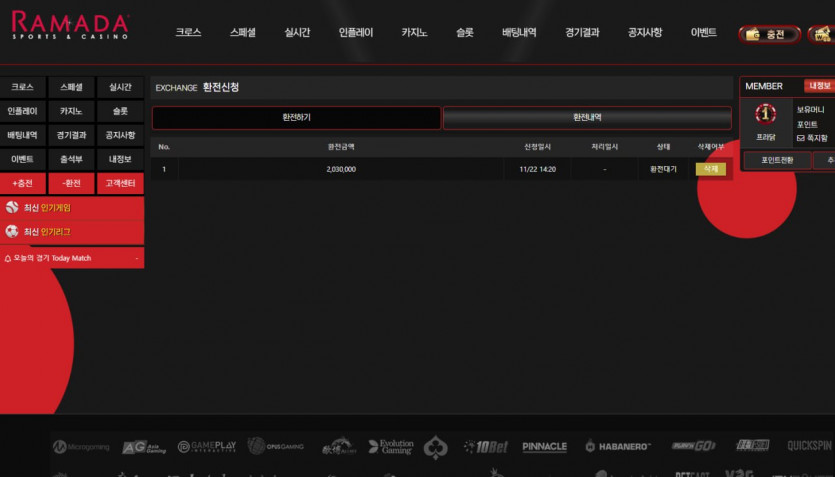
Task: Click the Habanero provider logo
Action: [x=618, y=447]
